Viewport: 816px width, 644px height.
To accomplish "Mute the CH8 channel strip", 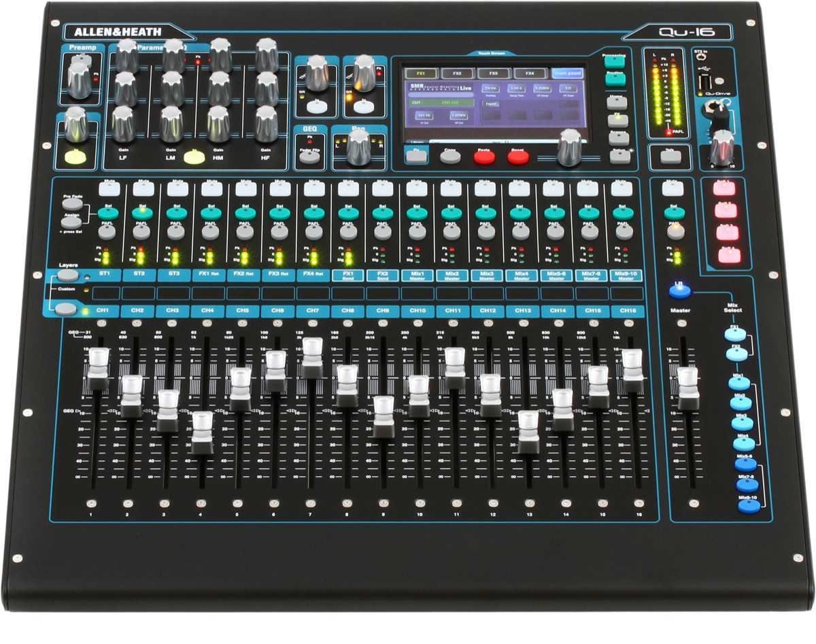I will point(347,190).
